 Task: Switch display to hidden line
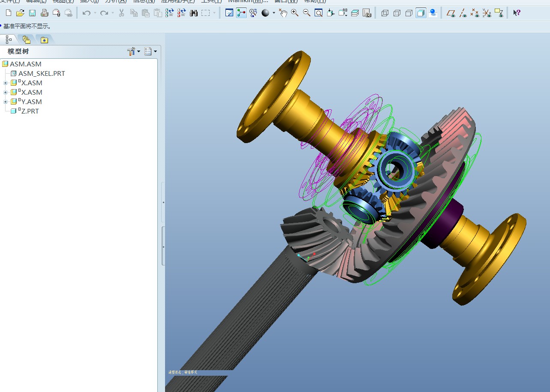(397, 13)
